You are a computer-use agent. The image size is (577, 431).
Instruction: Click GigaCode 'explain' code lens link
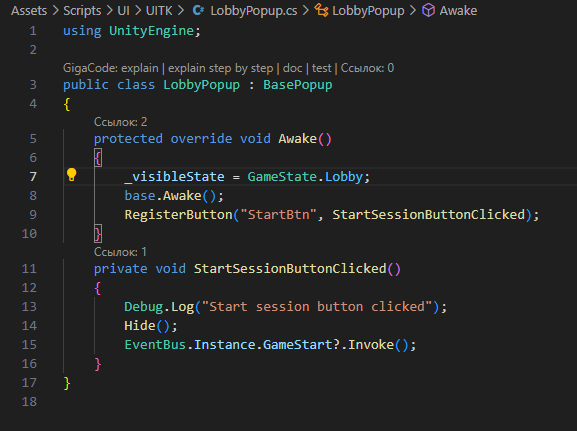point(139,68)
